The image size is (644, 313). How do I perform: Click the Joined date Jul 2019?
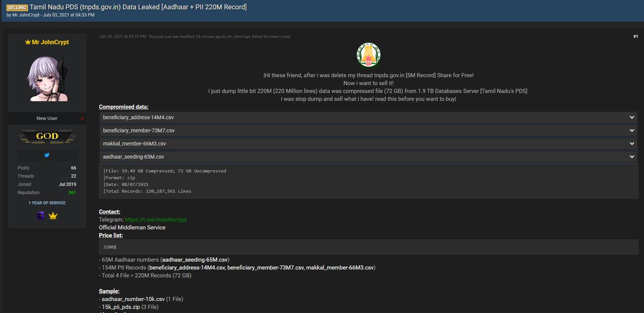coord(68,184)
